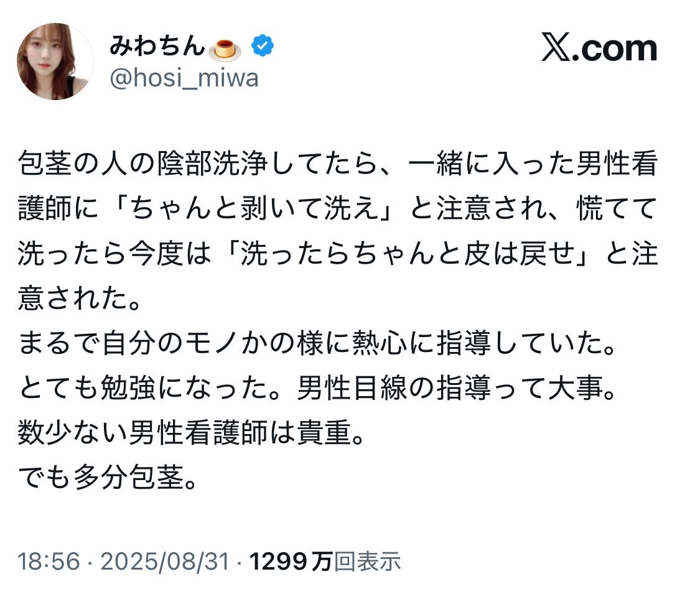
Task: Click the pudding emoji beside the name
Action: coord(225,49)
